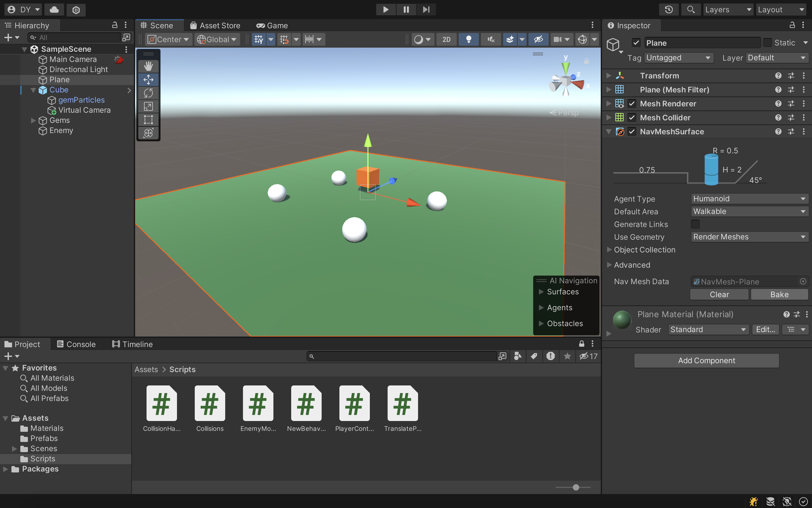Select PlayerCont... script asset
This screenshot has height=508, width=812.
pos(354,409)
